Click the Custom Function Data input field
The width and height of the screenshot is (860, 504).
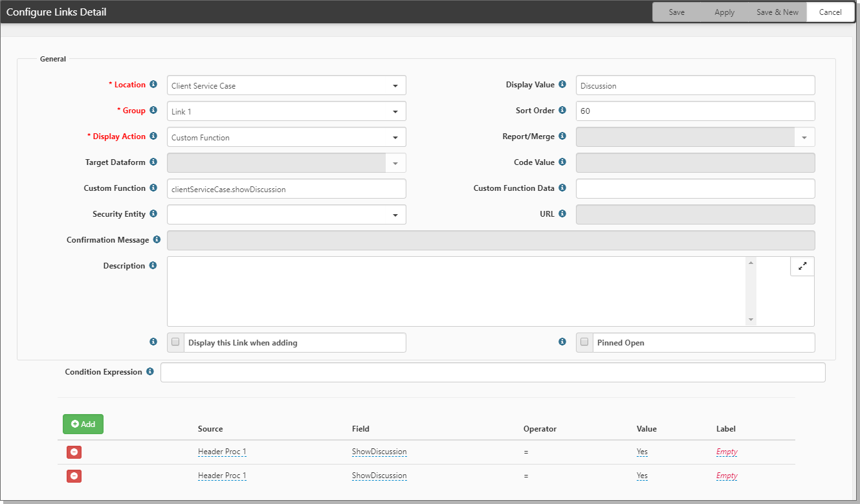pos(696,189)
